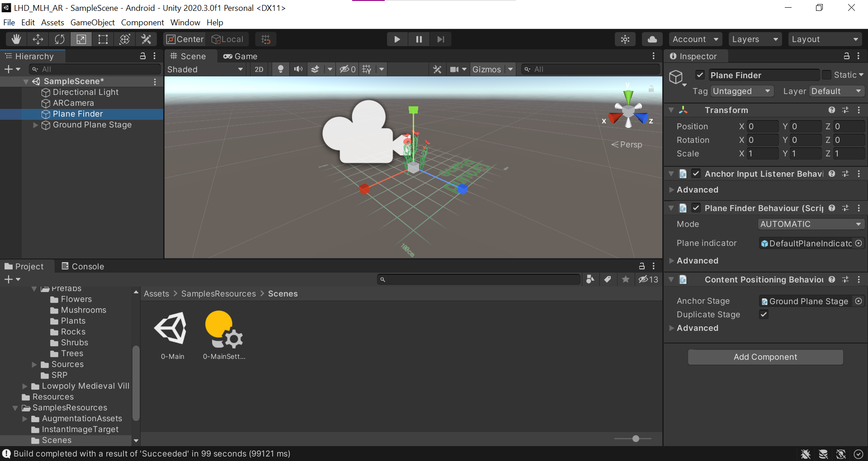
Task: Select the Scale tool
Action: point(81,39)
